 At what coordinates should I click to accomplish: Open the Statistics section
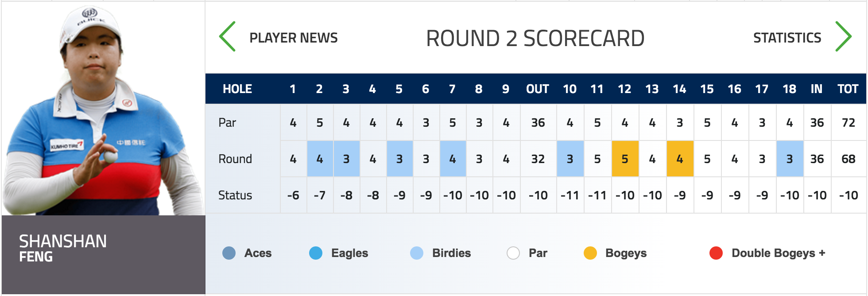[787, 38]
